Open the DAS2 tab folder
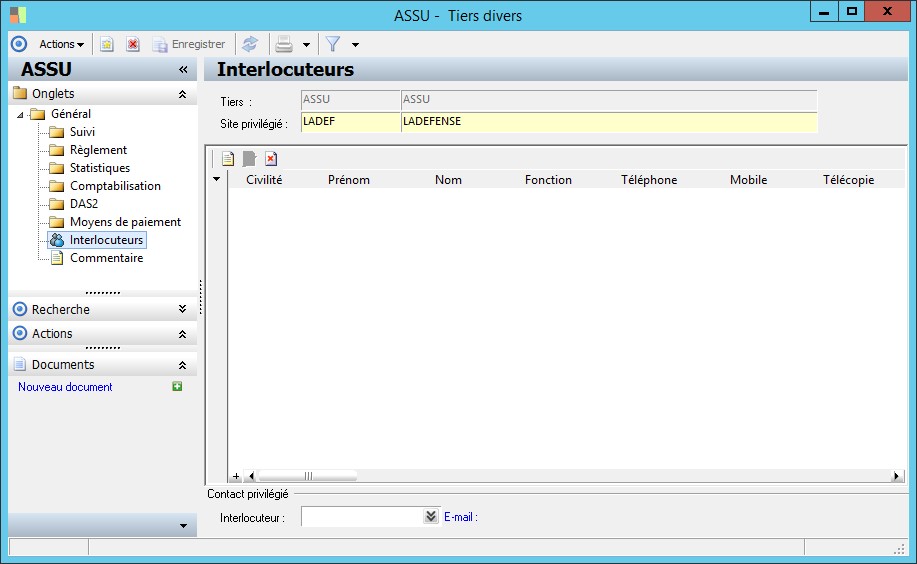The image size is (917, 564). point(84,204)
